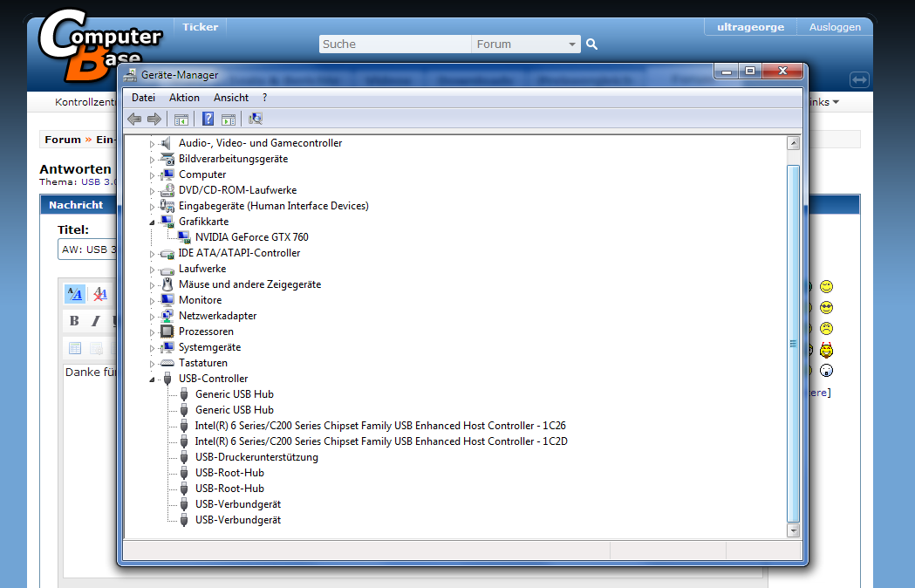Insert the angry smiley emoticon
The width and height of the screenshot is (915, 588).
pos(826,328)
